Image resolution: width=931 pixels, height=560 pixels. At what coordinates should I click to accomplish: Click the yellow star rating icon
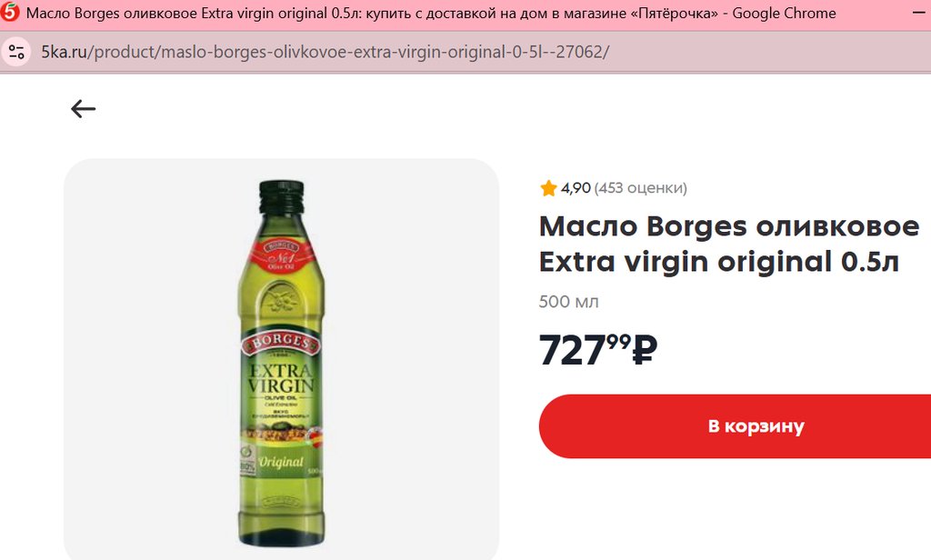click(548, 188)
